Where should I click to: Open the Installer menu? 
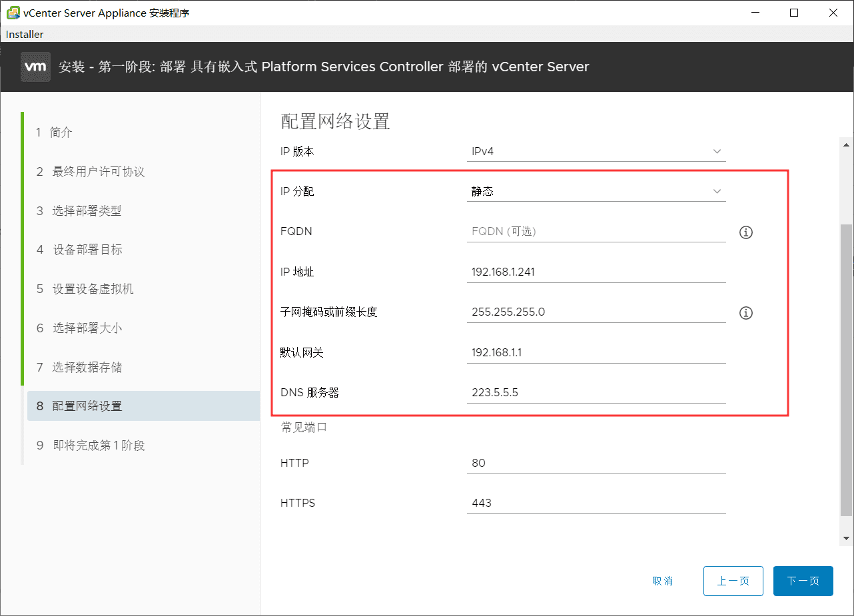coord(24,34)
